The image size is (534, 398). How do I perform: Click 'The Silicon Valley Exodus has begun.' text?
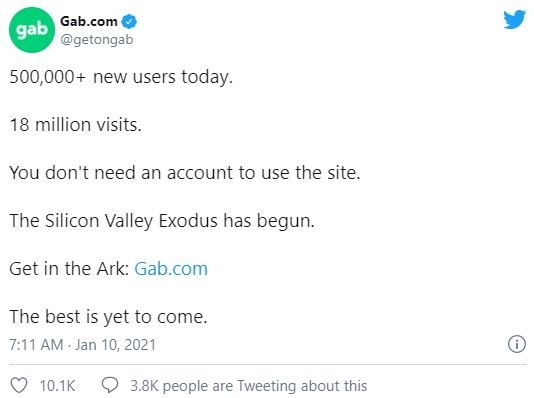[x=162, y=221]
